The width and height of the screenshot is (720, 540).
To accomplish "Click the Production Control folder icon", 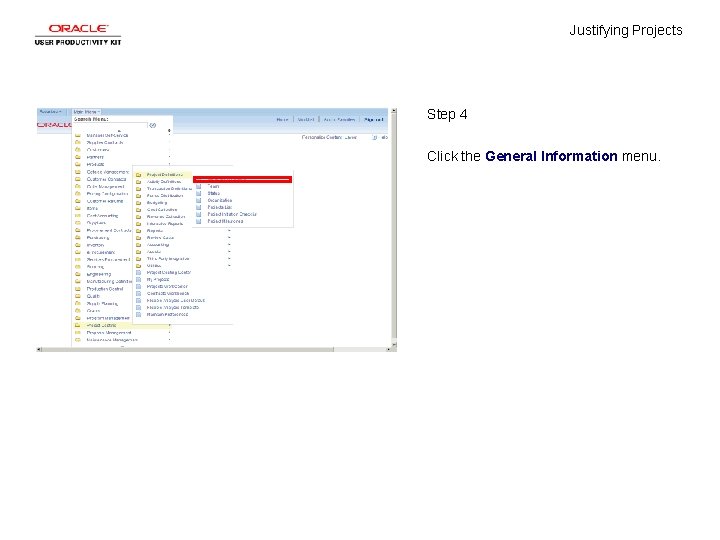I will (x=78, y=289).
